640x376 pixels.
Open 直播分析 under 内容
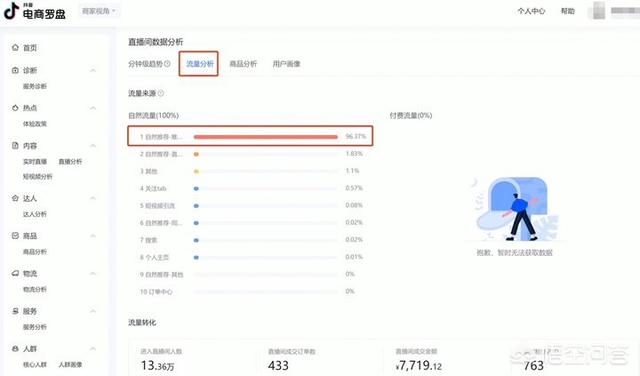pyautogui.click(x=70, y=162)
